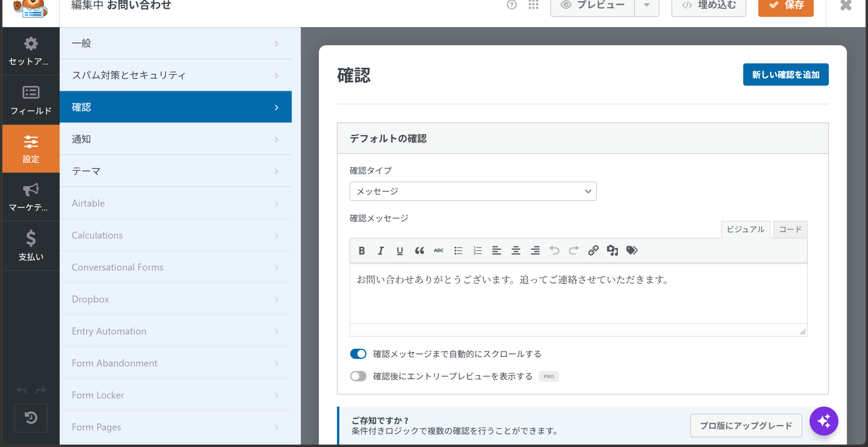The width and height of the screenshot is (868, 447).
Task: Toggle auto-scroll to confirmation message
Action: pyautogui.click(x=358, y=354)
